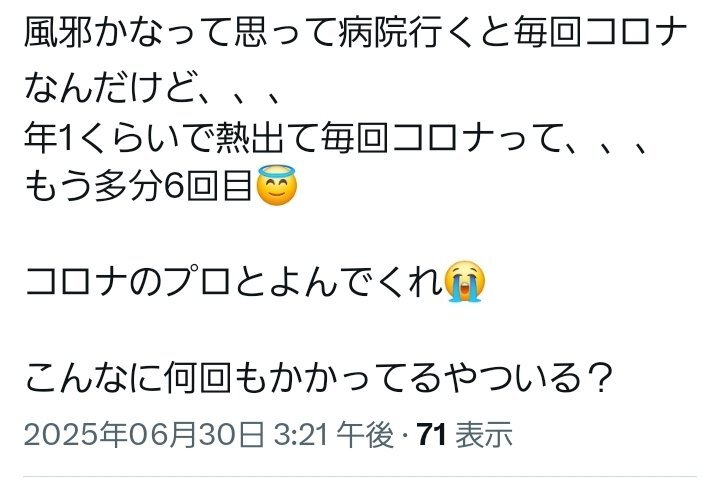Click the digit 6 in 6回目

174,186
